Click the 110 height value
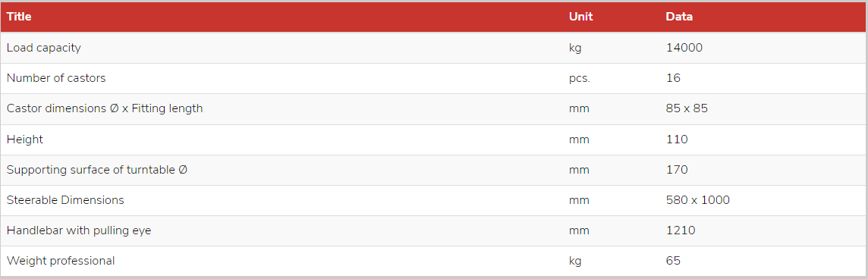The width and height of the screenshot is (868, 279). pos(677,139)
